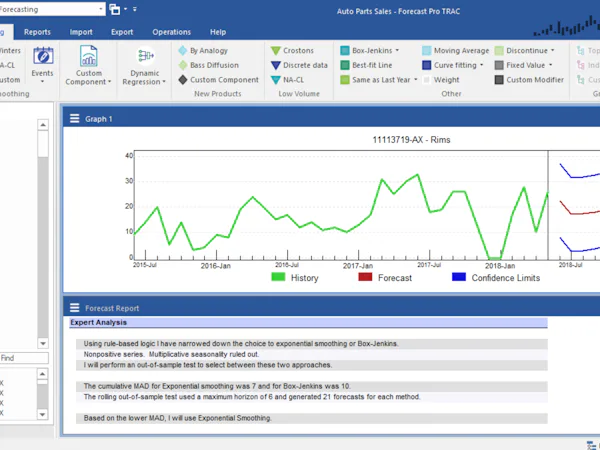
Task: Select the Curve fitting option
Action: point(450,65)
